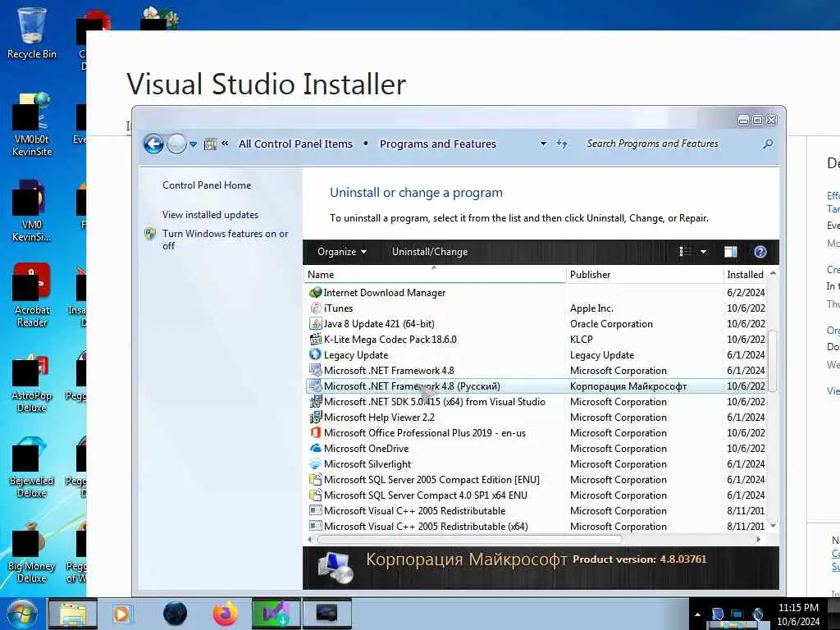
Task: Open the recent pages dropdown arrow
Action: 194,144
